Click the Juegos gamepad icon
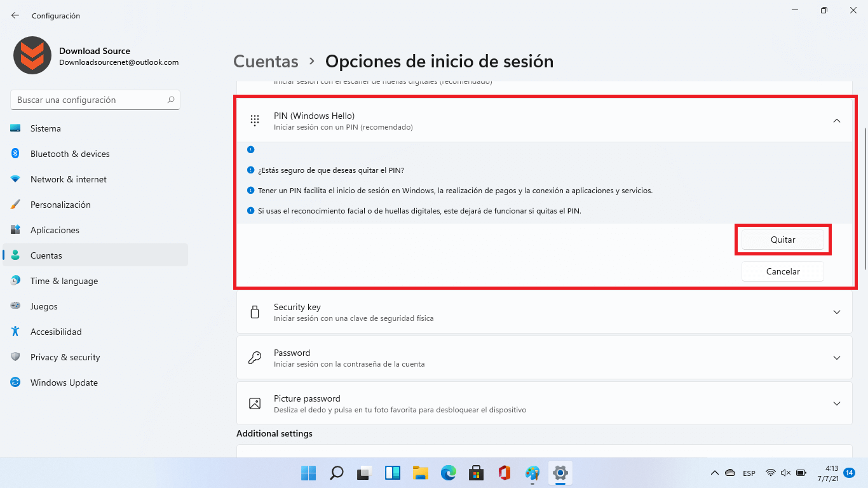 15,306
